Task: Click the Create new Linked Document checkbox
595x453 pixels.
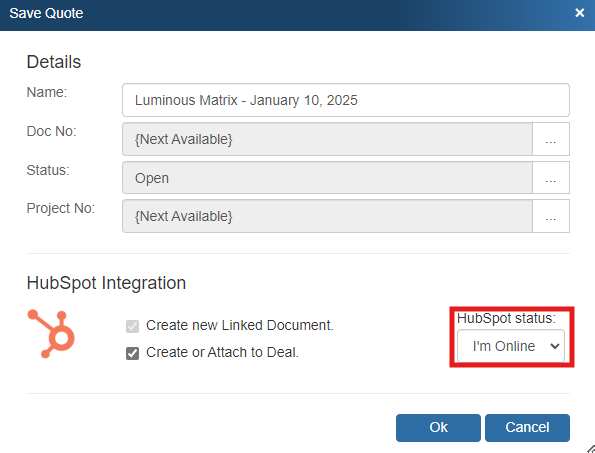Action: coord(132,326)
